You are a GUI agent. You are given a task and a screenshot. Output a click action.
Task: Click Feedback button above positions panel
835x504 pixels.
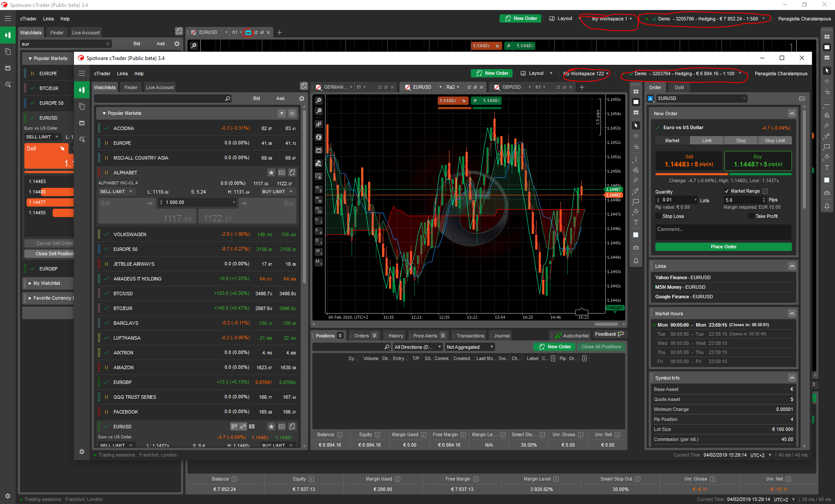[x=609, y=334]
